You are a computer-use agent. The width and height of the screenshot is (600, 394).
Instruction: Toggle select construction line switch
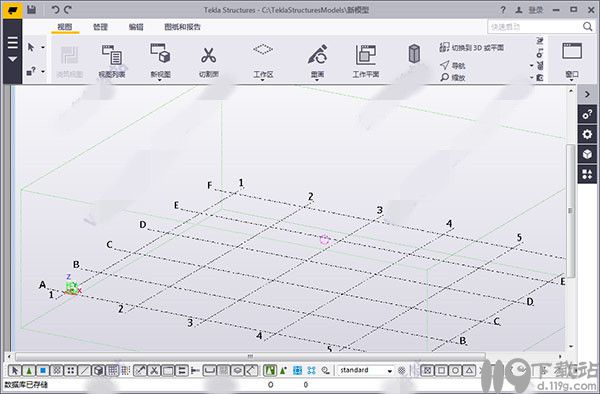click(x=84, y=370)
